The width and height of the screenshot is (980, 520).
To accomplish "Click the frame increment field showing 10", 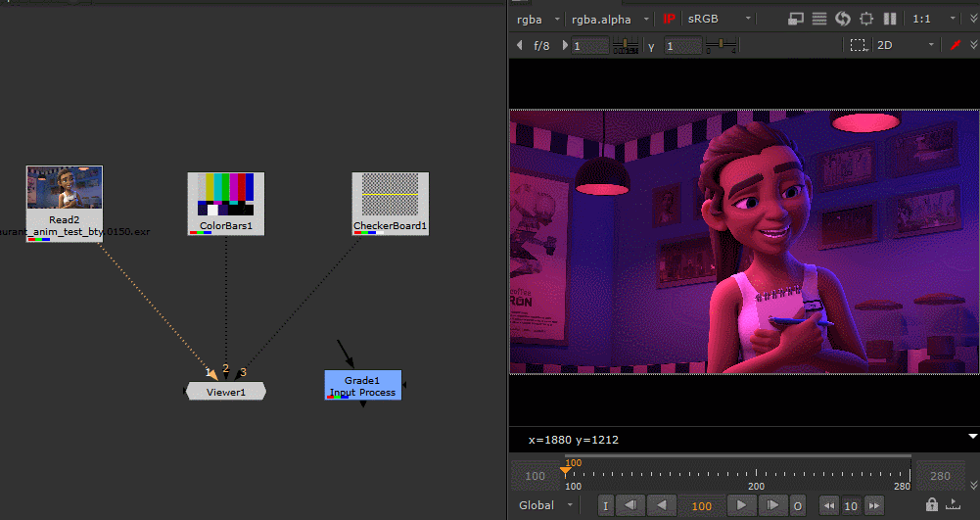I will coord(851,506).
